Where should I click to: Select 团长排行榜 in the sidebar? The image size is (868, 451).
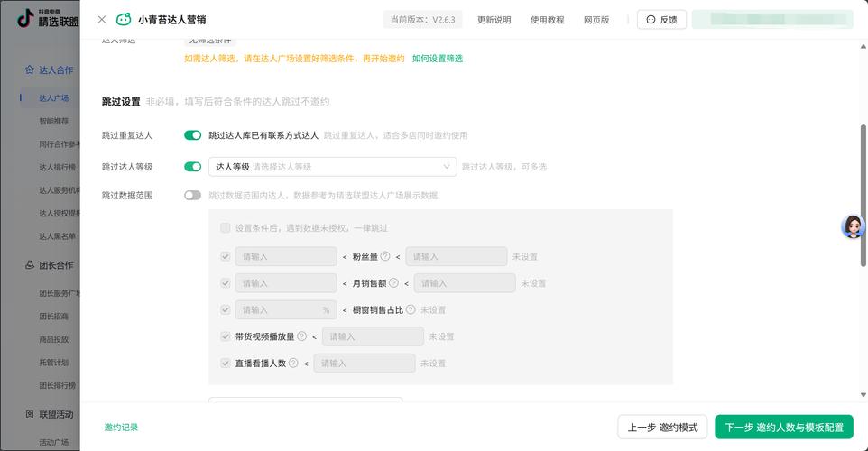[x=58, y=385]
